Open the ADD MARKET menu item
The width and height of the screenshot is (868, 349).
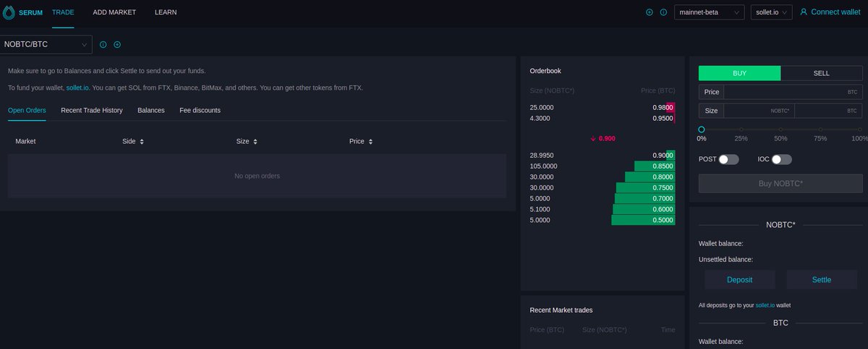click(x=114, y=12)
